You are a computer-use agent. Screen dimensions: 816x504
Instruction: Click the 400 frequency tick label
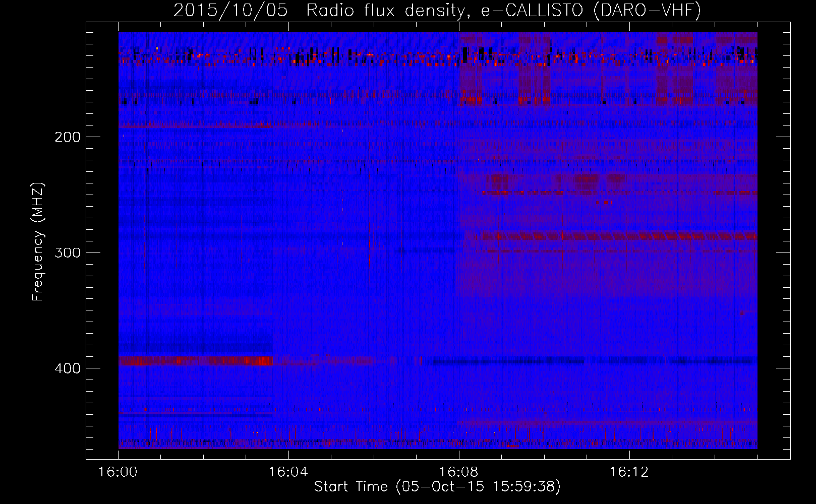click(68, 368)
